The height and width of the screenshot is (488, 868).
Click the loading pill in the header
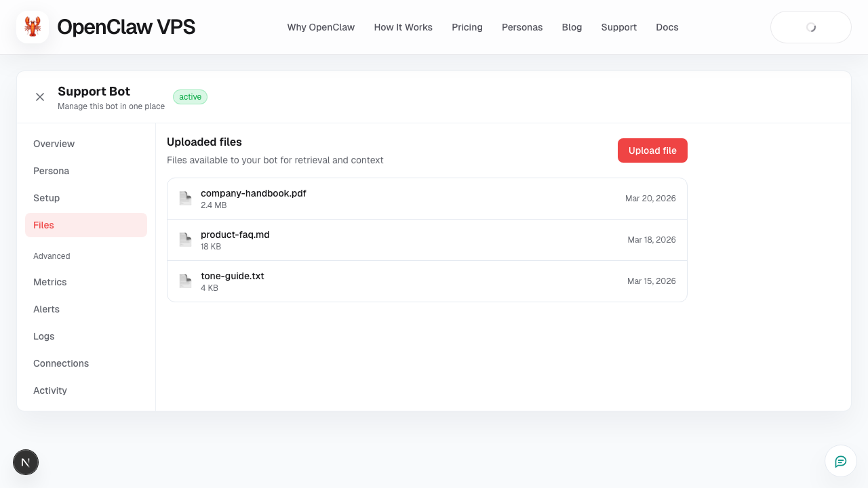coord(810,27)
